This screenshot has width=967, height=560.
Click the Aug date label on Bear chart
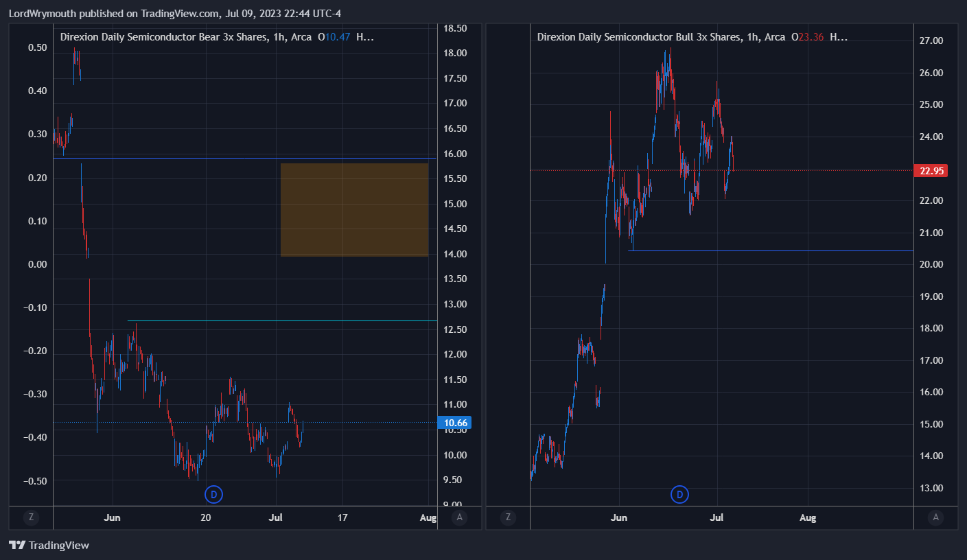point(428,517)
